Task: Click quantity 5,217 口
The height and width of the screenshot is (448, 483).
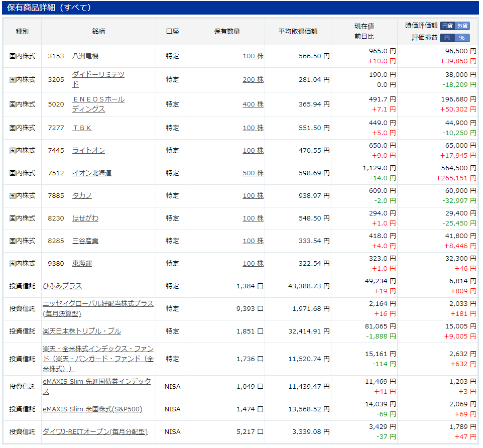Action: click(250, 431)
